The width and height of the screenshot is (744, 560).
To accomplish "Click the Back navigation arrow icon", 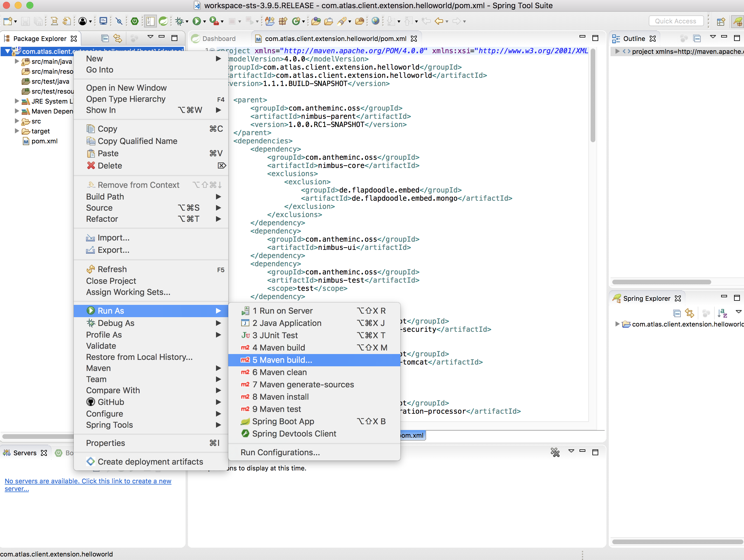I will [x=439, y=21].
